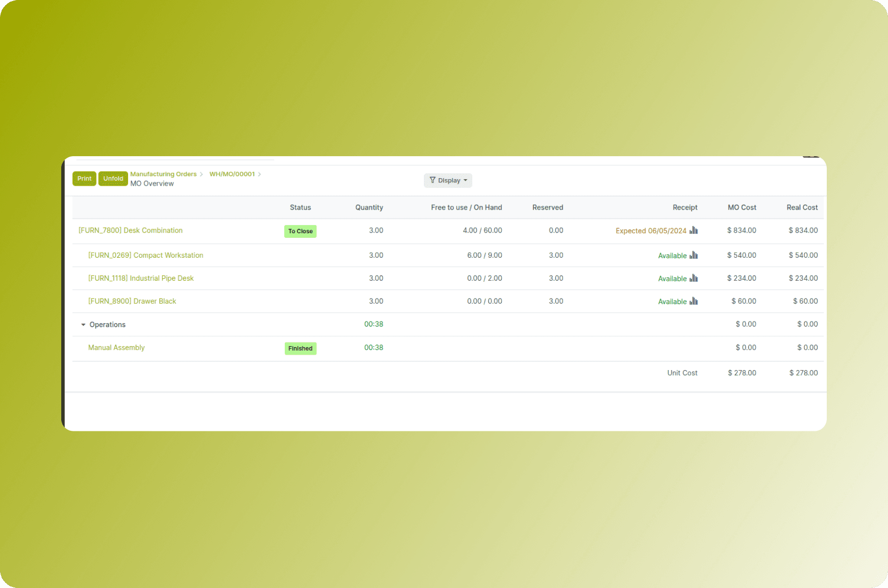888x588 pixels.
Task: Click the Manual Assembly 00:38 duration
Action: click(374, 348)
